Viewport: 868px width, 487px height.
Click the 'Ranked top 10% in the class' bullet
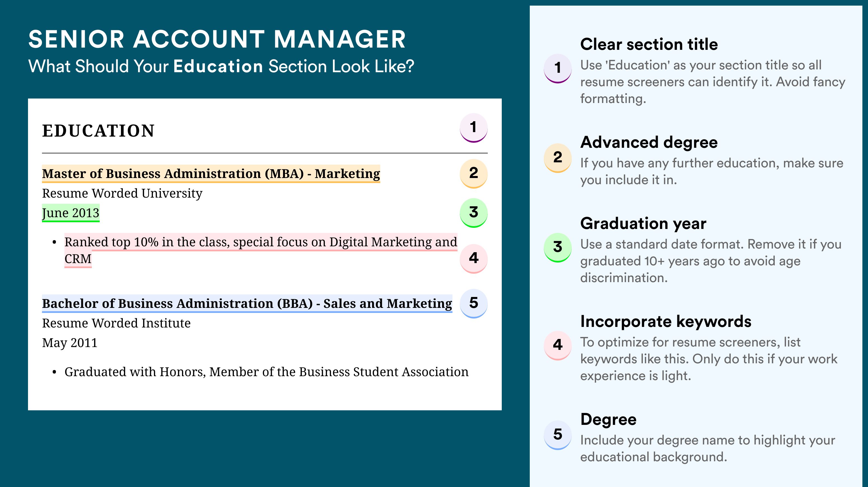261,250
